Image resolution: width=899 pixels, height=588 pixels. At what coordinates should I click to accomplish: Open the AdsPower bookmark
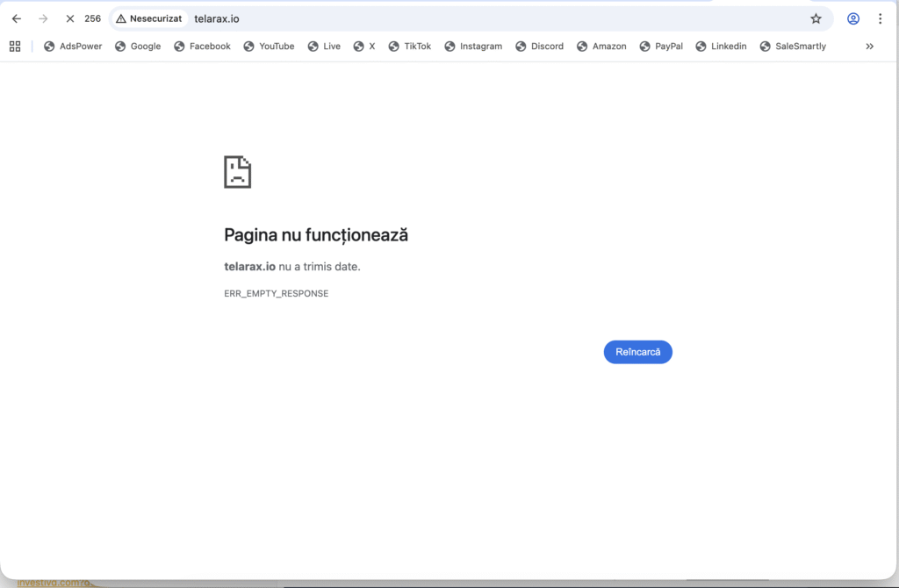pos(73,47)
